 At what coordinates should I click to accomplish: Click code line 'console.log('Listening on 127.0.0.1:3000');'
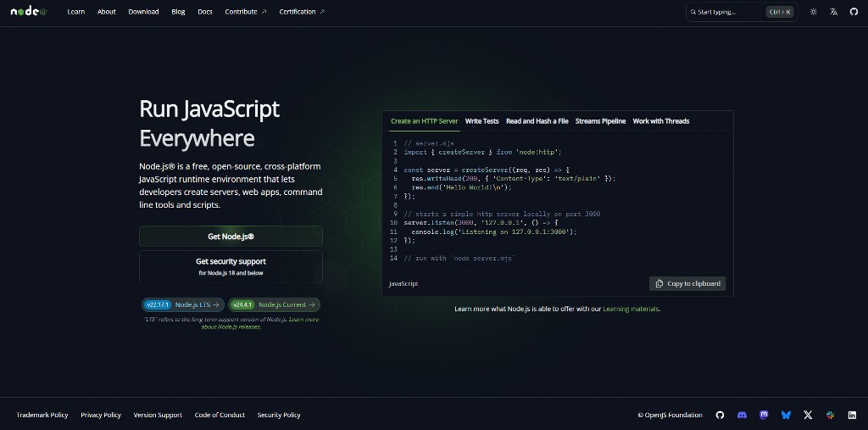[x=494, y=232]
